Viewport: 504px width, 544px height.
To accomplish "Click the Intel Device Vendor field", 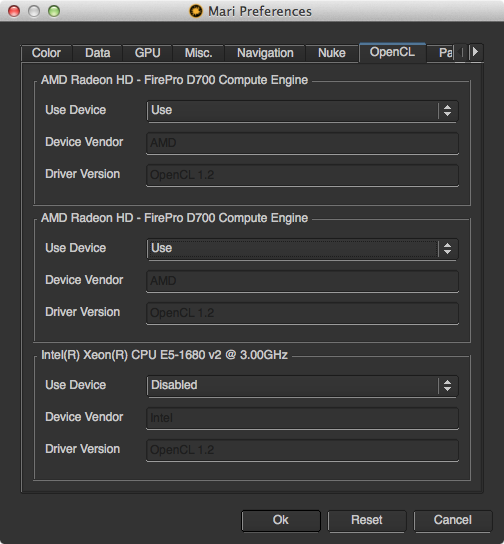I will pyautogui.click(x=302, y=418).
